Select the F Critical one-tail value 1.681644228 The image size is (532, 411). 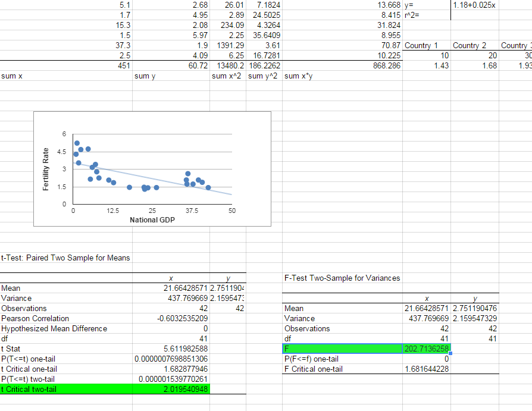[x=426, y=369]
